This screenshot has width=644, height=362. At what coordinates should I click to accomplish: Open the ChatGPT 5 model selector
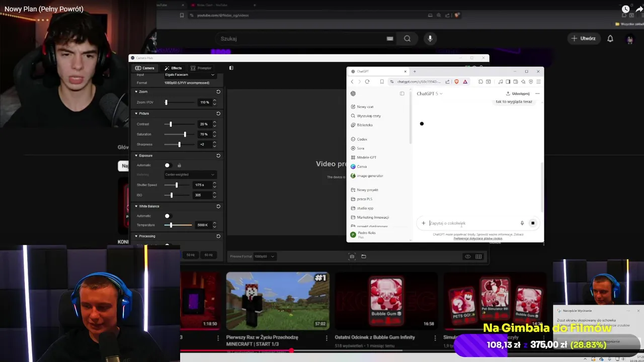point(430,94)
